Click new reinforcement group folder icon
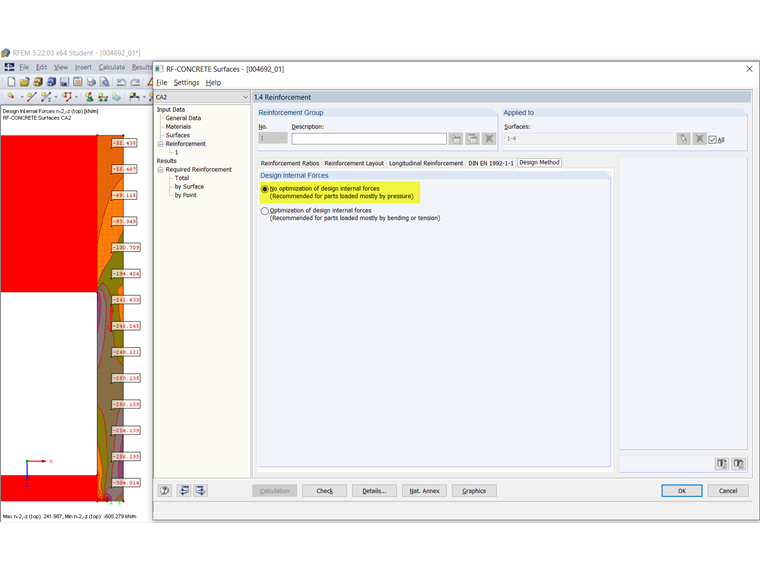 (456, 139)
